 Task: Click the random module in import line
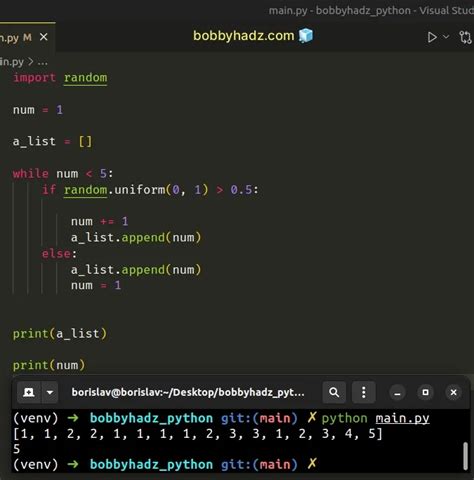click(86, 78)
